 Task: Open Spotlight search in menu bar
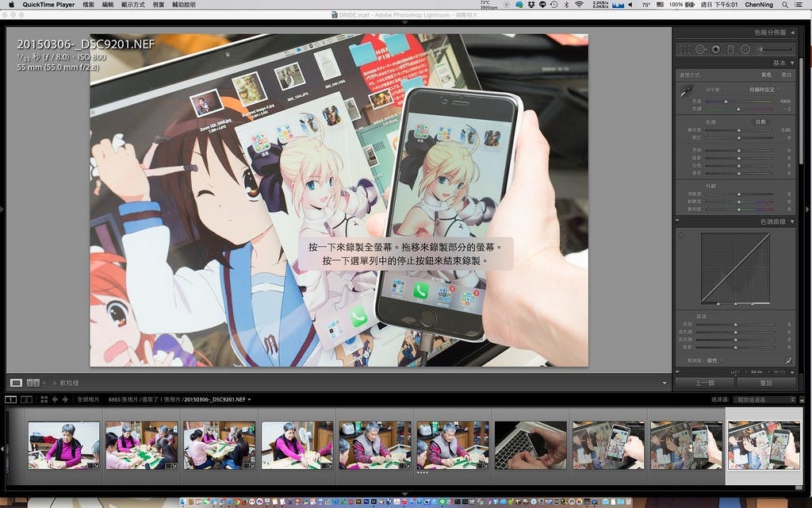[785, 5]
